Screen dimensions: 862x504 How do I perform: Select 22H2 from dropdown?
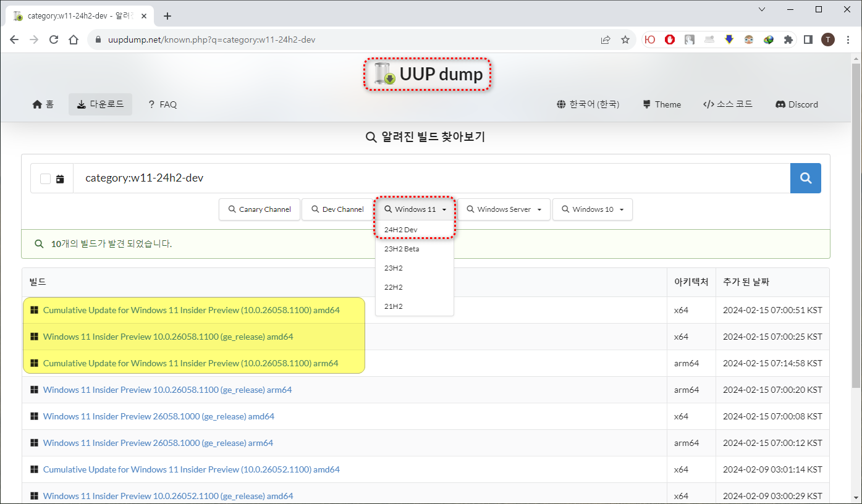point(414,287)
